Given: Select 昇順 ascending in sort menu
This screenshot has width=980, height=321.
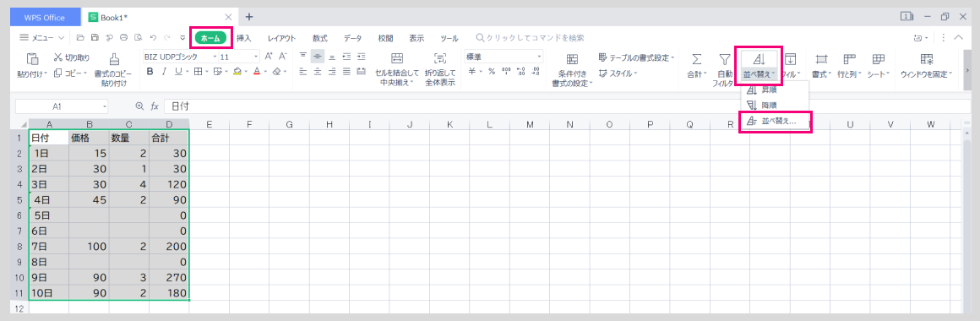Looking at the screenshot, I should tap(775, 90).
